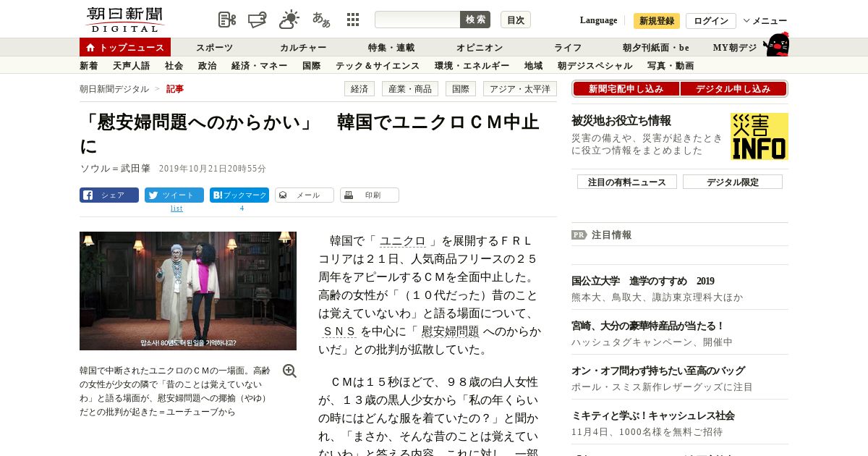Open オン・オフ問わず持ちたい至高のバッグ link
The image size is (868, 456).
[658, 371]
